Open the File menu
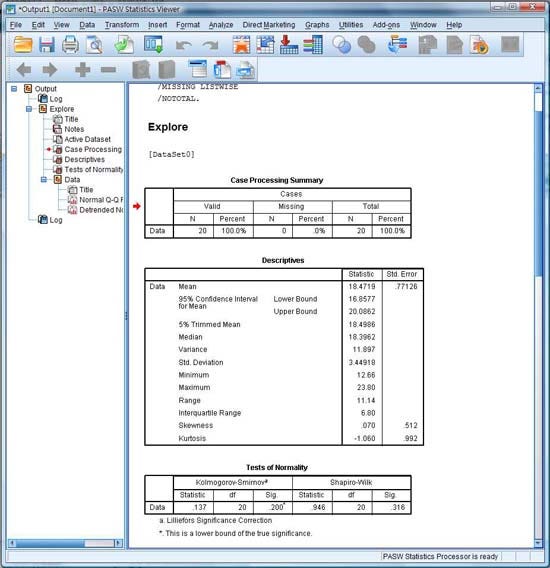Screen dimensions: 550x568 coord(16,25)
